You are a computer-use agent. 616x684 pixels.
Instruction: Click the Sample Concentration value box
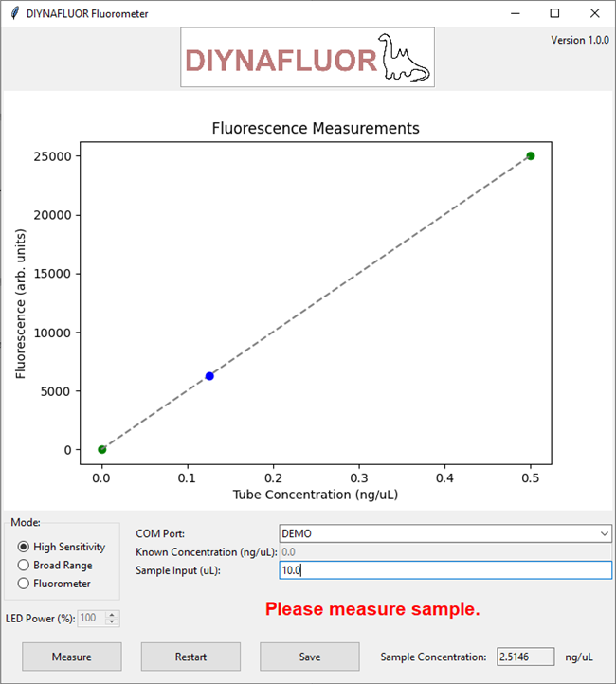(x=525, y=657)
